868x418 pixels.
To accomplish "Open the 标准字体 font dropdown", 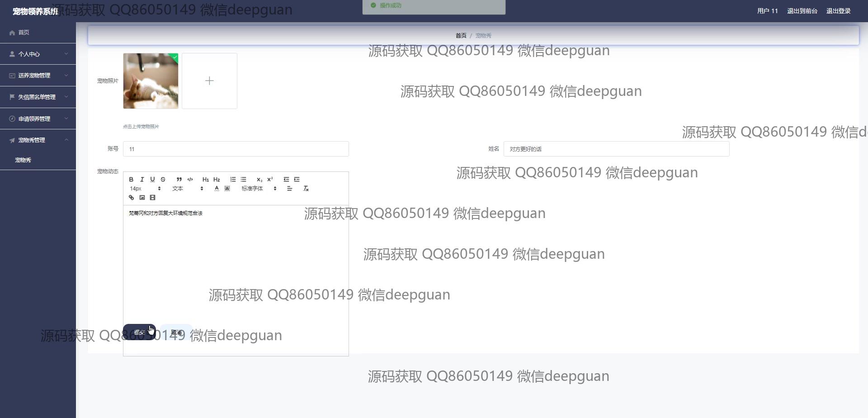I will (x=259, y=189).
